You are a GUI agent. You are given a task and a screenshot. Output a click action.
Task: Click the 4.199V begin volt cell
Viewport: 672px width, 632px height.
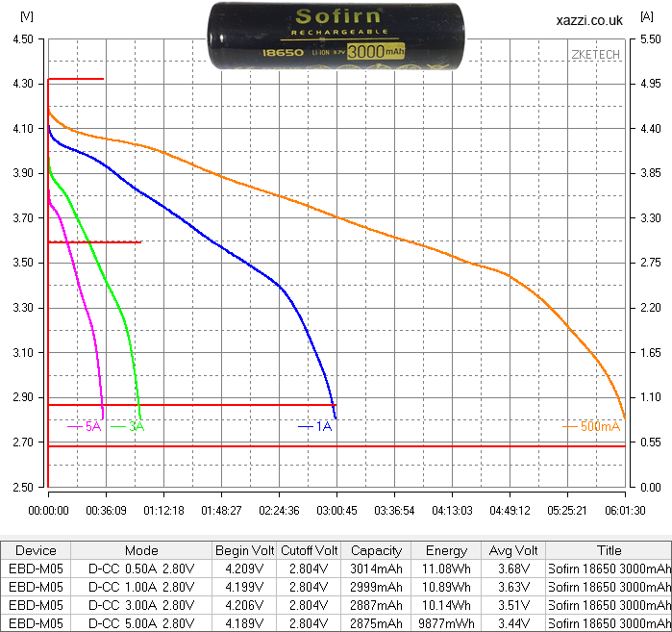pyautogui.click(x=245, y=587)
